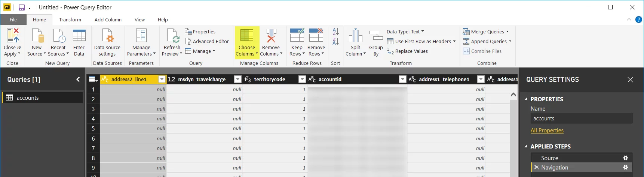Open the help question mark icon
The height and width of the screenshot is (177, 644).
(638, 19)
